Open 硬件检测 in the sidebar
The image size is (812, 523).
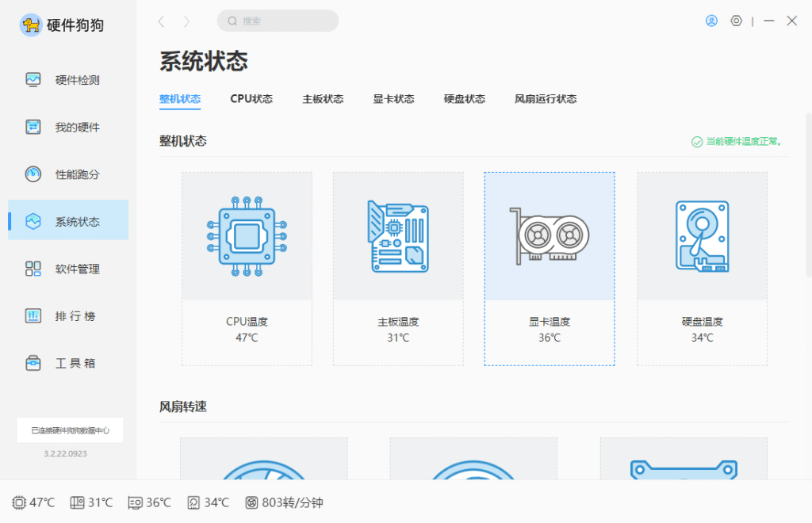pyautogui.click(x=68, y=80)
